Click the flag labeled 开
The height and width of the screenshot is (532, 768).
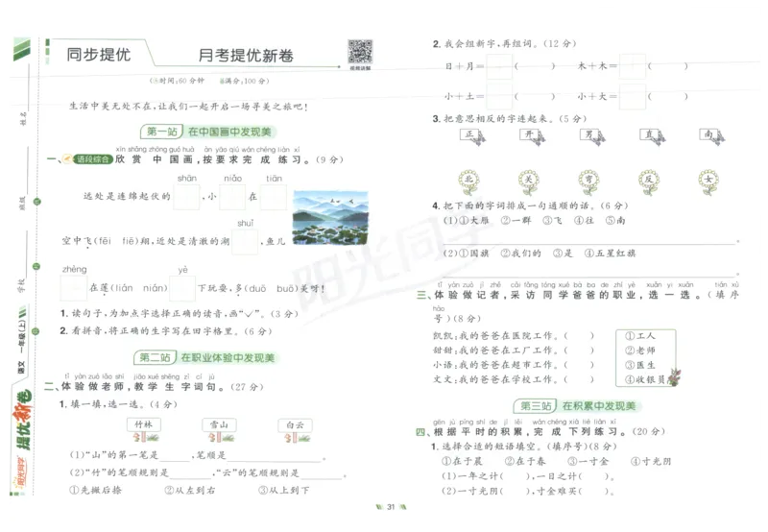tap(533, 136)
